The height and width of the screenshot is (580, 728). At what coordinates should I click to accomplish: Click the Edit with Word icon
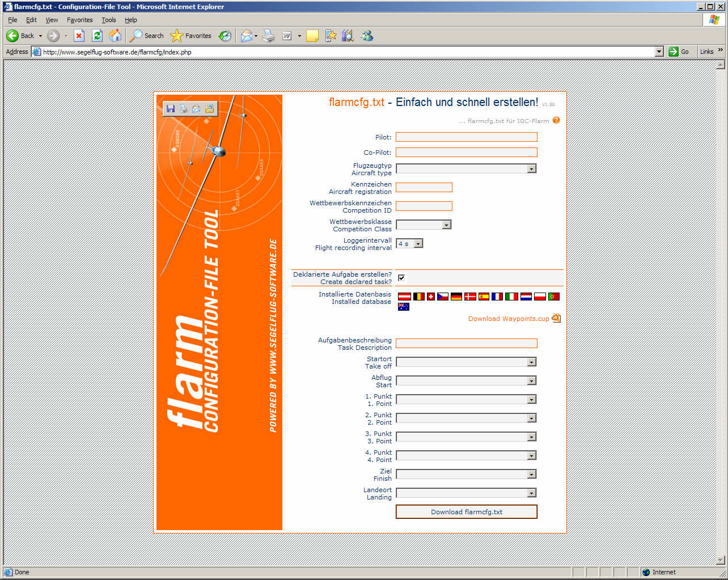(x=287, y=36)
